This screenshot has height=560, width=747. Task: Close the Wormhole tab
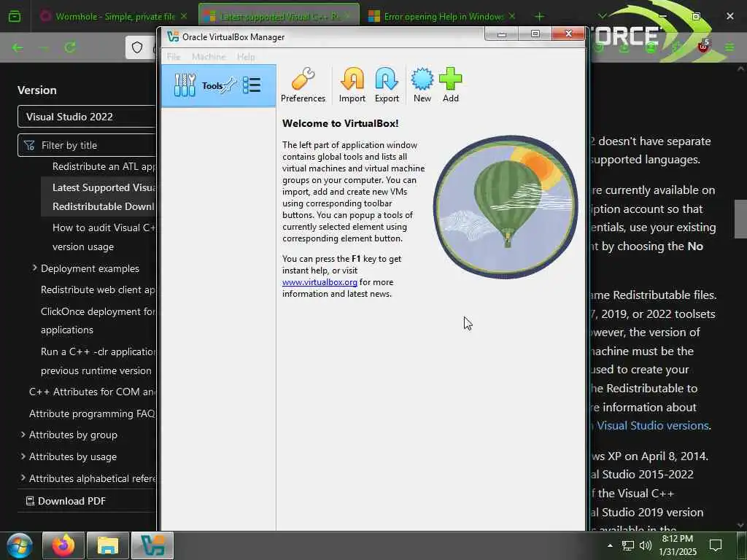pos(184,17)
